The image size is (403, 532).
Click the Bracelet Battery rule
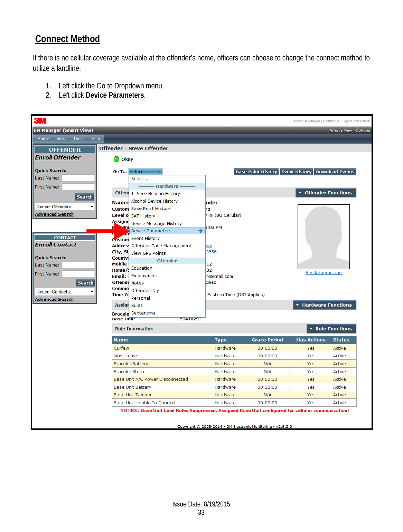tap(234, 364)
